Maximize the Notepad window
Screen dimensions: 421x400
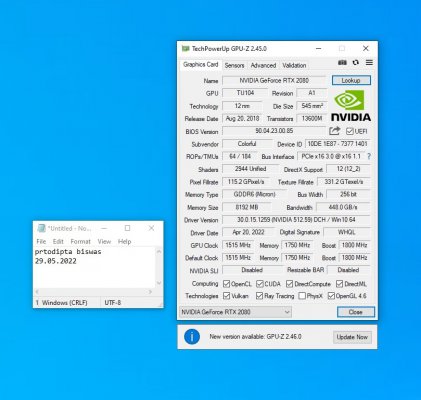(x=127, y=228)
